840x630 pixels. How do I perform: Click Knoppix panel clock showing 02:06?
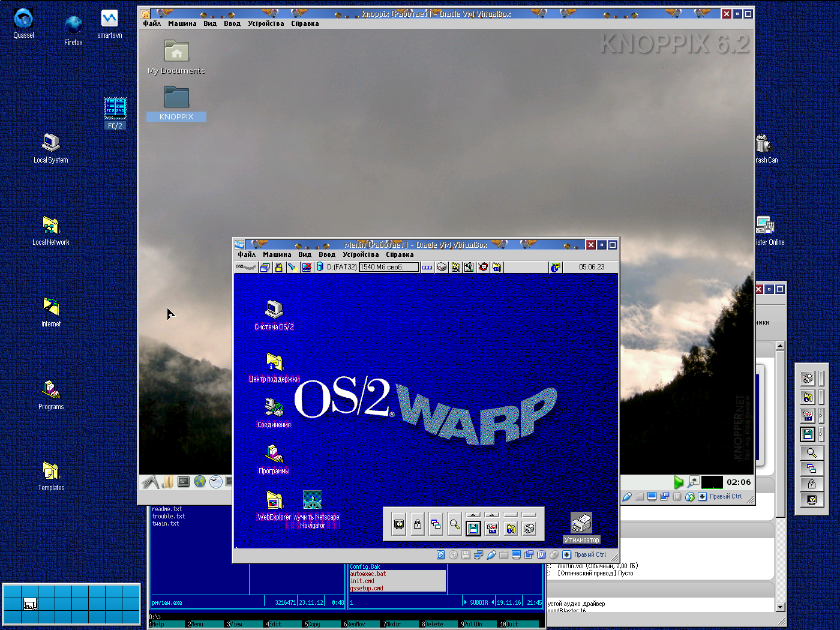[739, 482]
